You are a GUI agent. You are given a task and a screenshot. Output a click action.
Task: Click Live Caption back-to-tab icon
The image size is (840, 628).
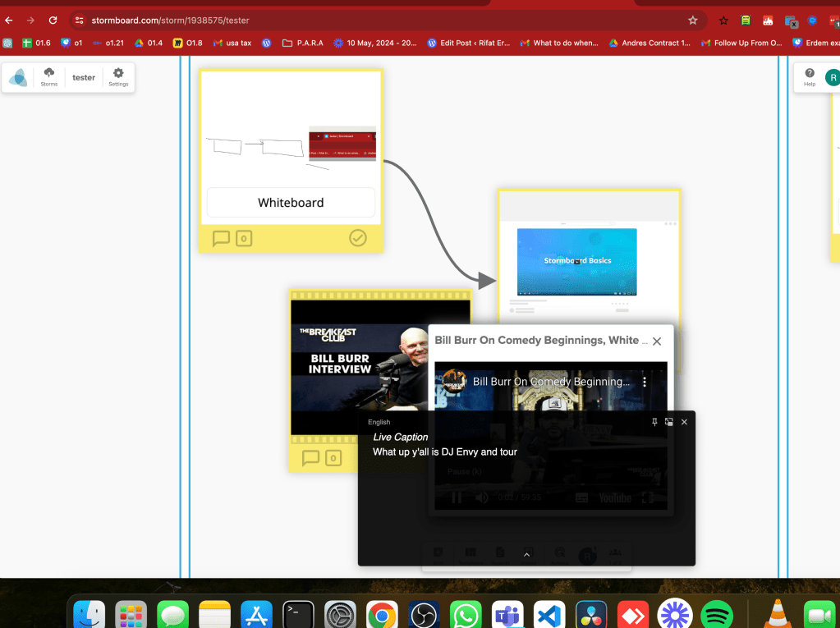668,422
